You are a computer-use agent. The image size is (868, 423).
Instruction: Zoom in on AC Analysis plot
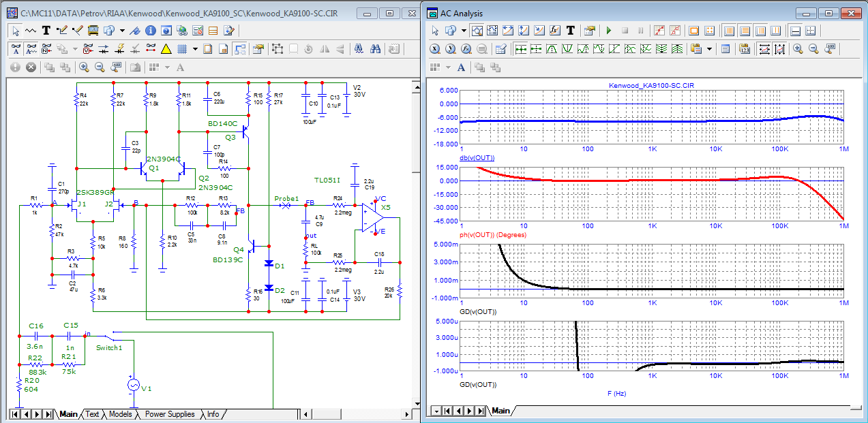click(x=797, y=49)
